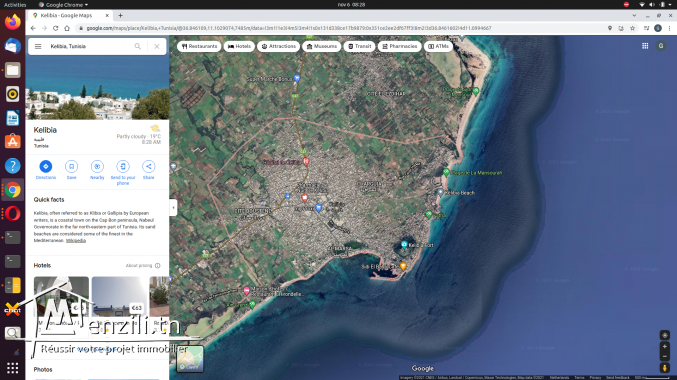
Task: Show Applications grid in dock
Action: 13,368
